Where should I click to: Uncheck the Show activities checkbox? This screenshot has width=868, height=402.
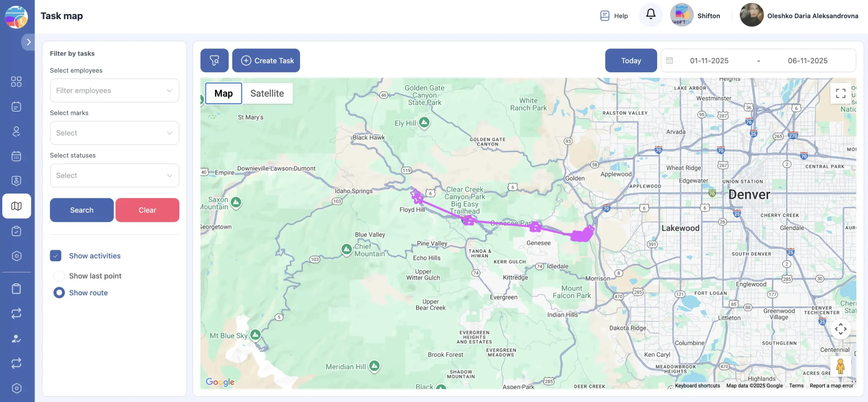point(56,256)
